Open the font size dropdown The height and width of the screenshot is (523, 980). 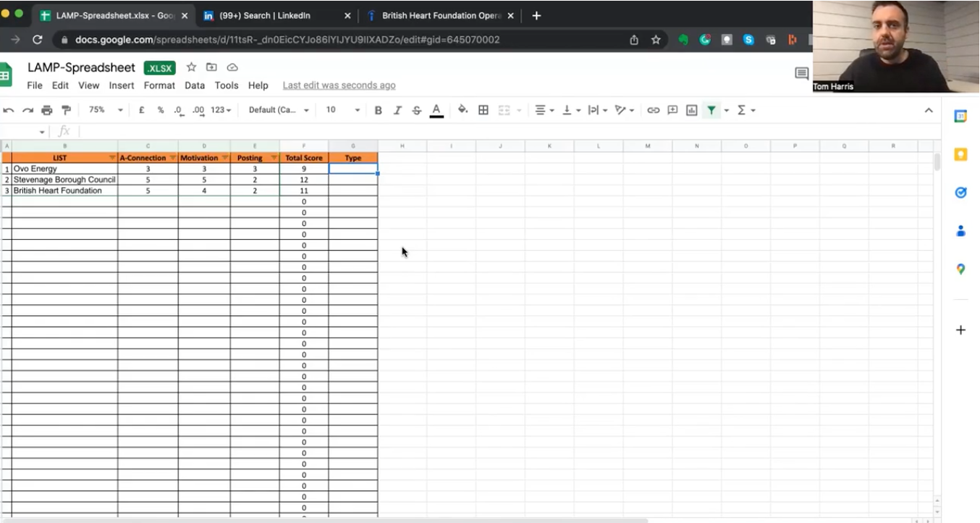click(342, 110)
